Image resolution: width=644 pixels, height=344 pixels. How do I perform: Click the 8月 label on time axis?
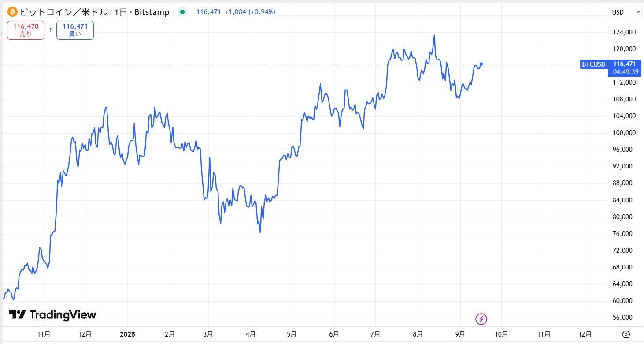(x=418, y=334)
